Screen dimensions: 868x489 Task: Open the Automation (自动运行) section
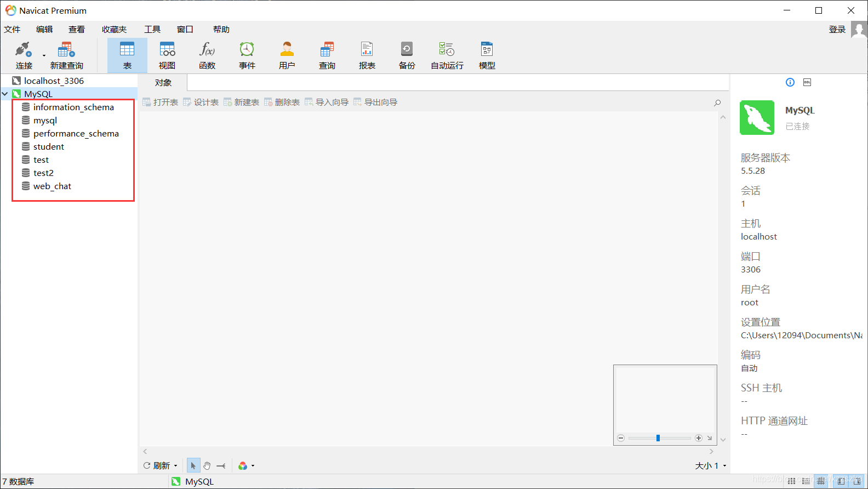pos(447,55)
